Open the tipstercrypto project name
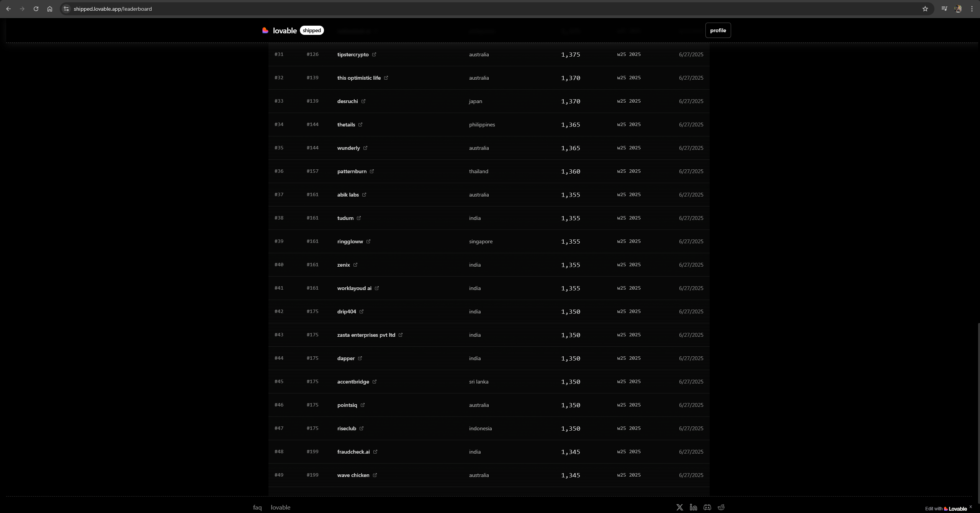 click(x=353, y=54)
